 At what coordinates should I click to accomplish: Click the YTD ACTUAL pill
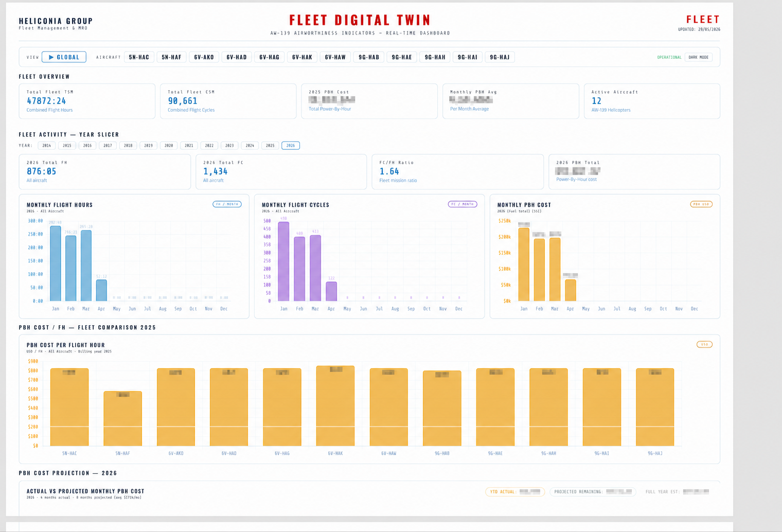(515, 492)
